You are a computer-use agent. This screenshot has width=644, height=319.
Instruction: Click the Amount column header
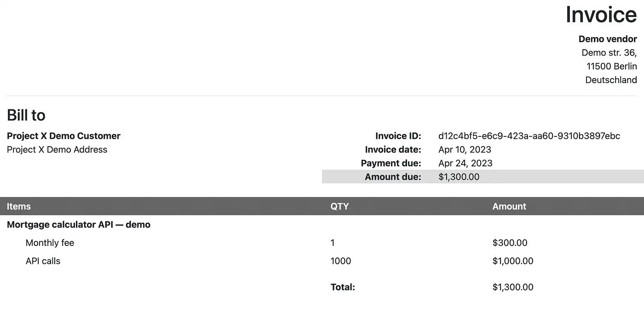click(x=509, y=206)
